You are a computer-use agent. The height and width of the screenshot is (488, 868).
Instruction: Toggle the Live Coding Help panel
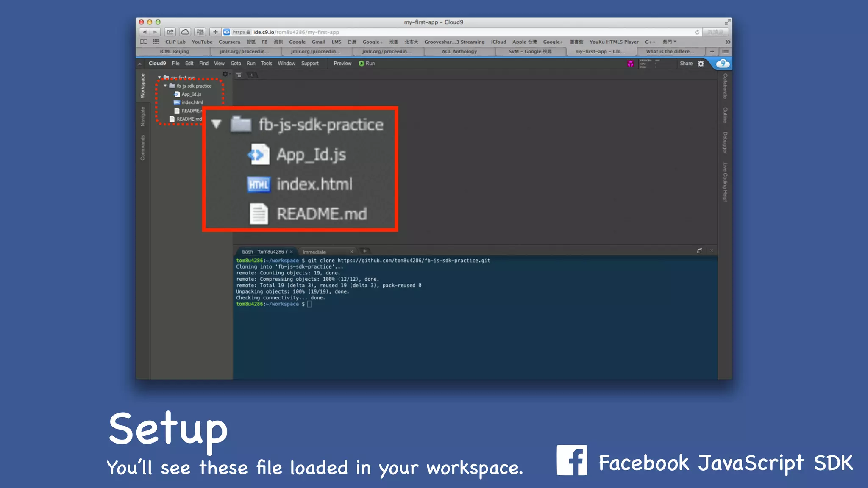[x=725, y=182]
